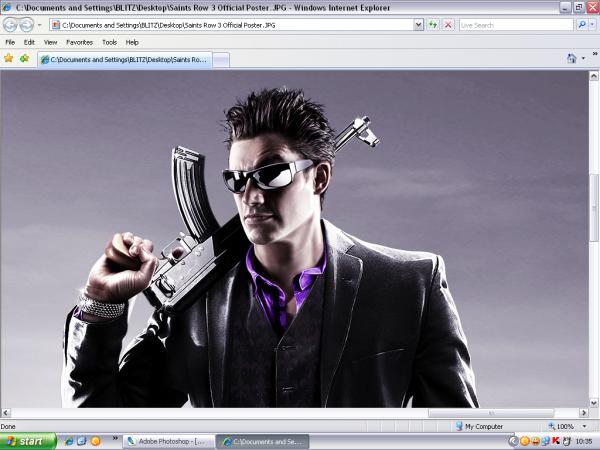Open search provider options dropdown
The image size is (600, 450).
tap(593, 24)
